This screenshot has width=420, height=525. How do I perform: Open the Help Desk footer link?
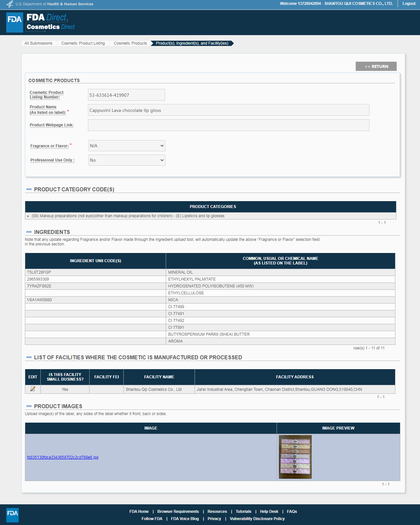[269, 512]
